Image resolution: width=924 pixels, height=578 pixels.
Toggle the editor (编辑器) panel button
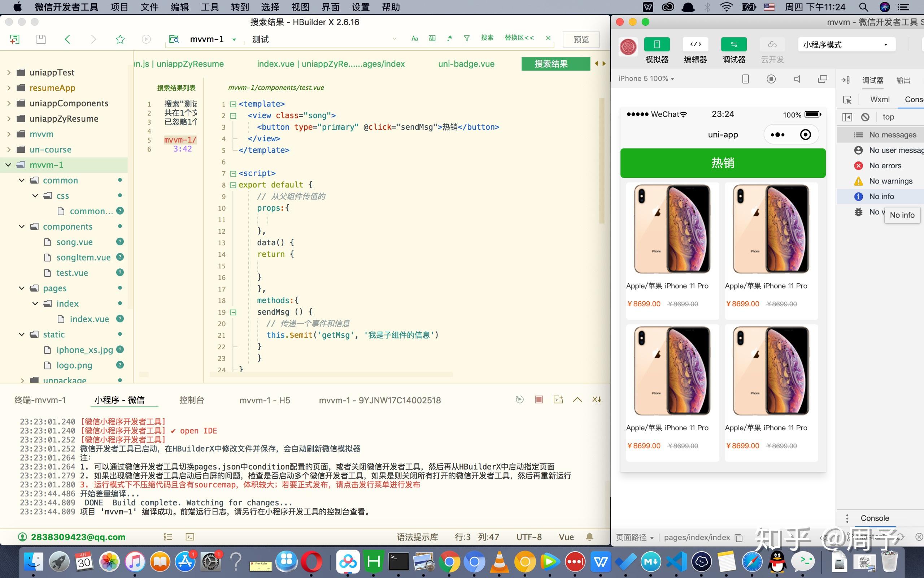[695, 51]
